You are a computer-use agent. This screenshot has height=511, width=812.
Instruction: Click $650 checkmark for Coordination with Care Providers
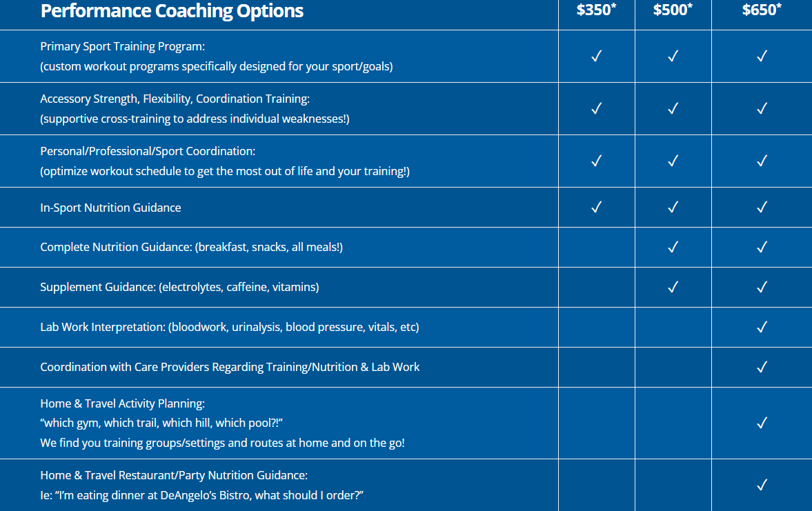[762, 367]
